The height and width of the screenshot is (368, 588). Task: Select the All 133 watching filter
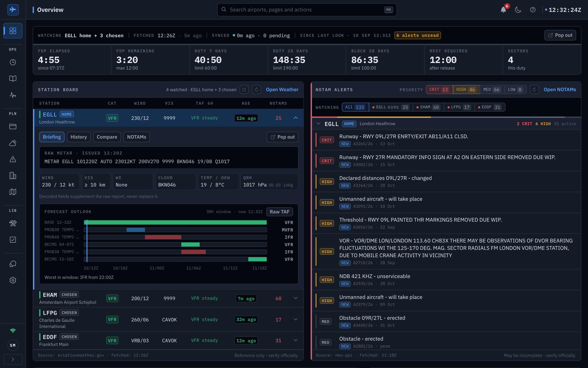tap(355, 107)
